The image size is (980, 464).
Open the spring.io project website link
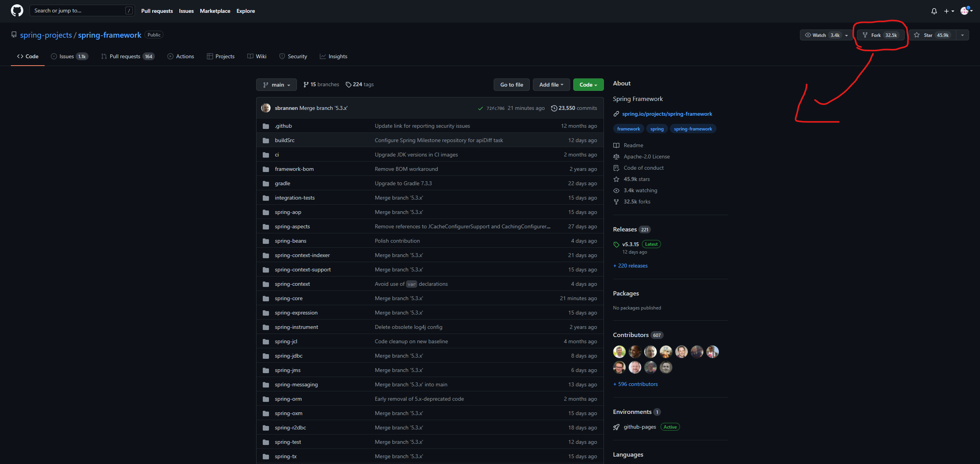(667, 114)
